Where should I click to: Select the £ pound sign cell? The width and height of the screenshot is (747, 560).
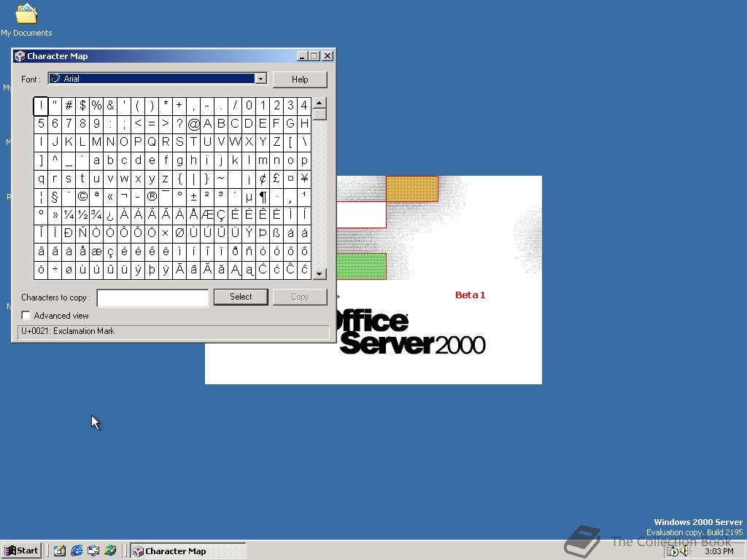(276, 179)
